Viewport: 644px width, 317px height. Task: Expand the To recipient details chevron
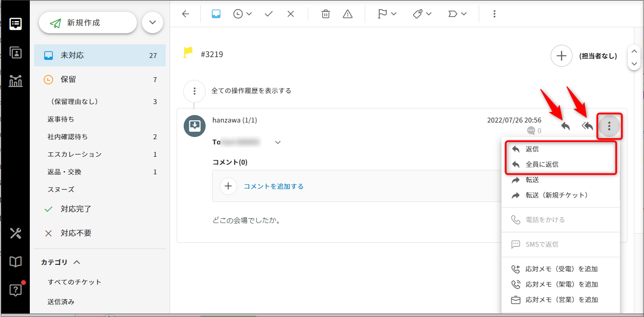[278, 142]
